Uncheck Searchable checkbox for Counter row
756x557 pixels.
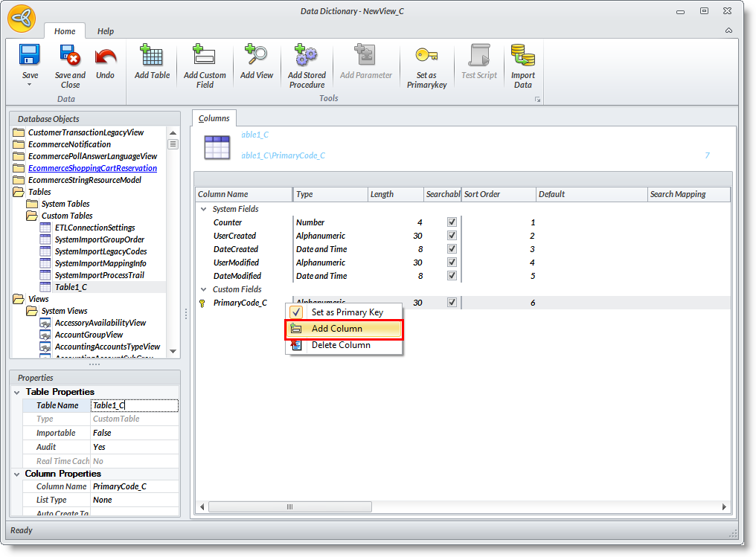[x=452, y=222]
